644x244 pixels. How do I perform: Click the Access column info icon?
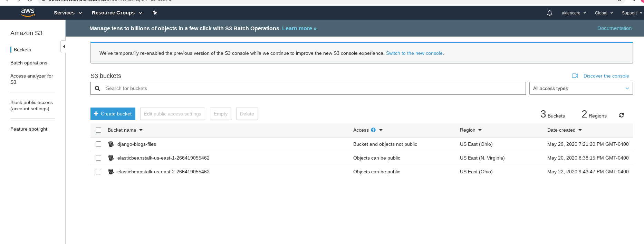tap(373, 130)
